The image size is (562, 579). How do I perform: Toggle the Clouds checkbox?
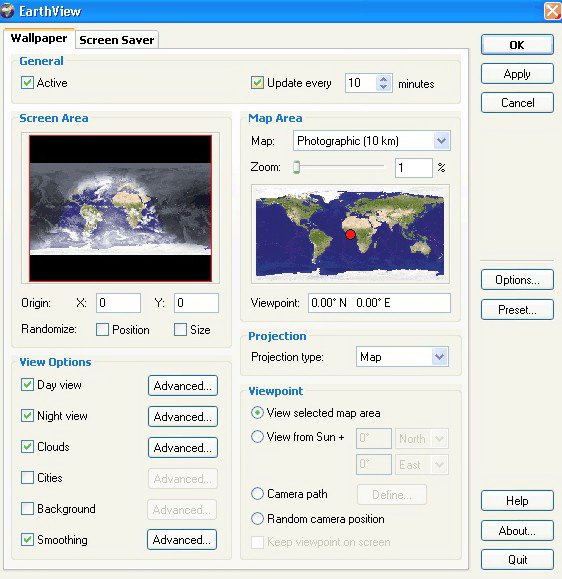[x=27, y=447]
